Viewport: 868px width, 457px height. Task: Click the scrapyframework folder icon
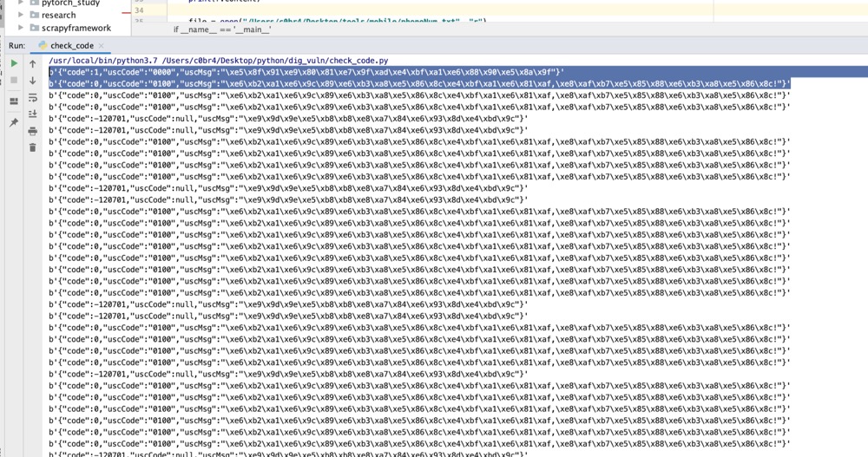tap(35, 28)
